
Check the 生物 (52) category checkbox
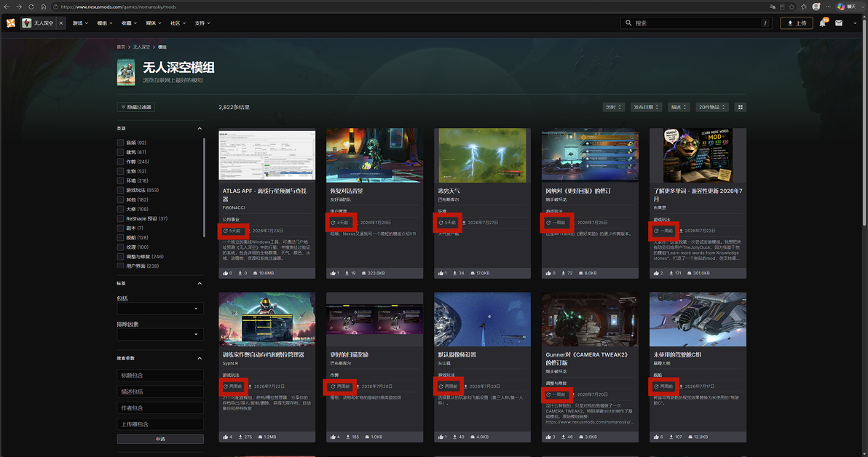(x=120, y=171)
